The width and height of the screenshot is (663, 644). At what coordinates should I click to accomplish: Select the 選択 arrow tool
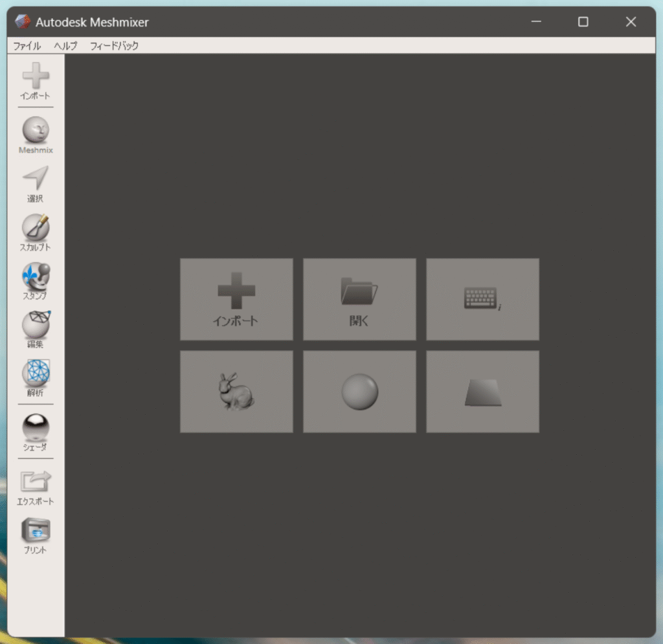[36, 184]
